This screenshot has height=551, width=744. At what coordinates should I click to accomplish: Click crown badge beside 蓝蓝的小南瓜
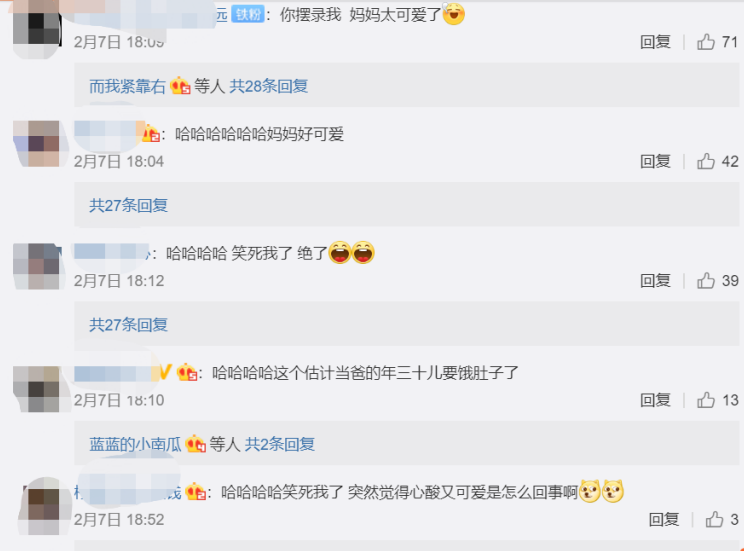click(195, 444)
